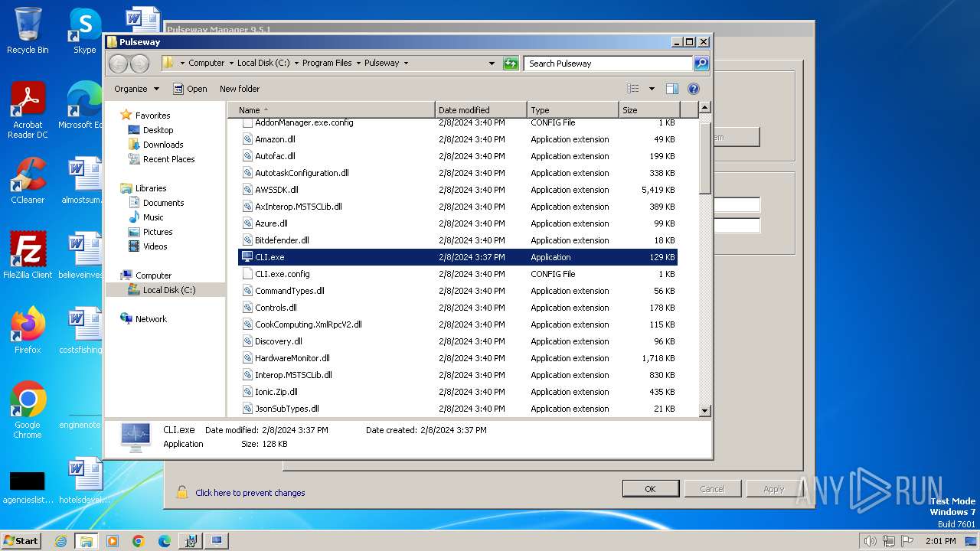Open Explorer help icon
This screenshot has height=551, width=980.
(694, 89)
